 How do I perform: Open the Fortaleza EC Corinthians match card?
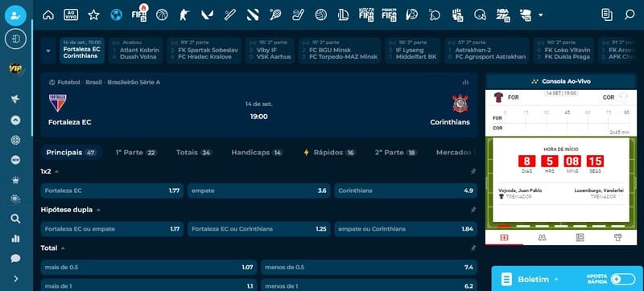82,51
